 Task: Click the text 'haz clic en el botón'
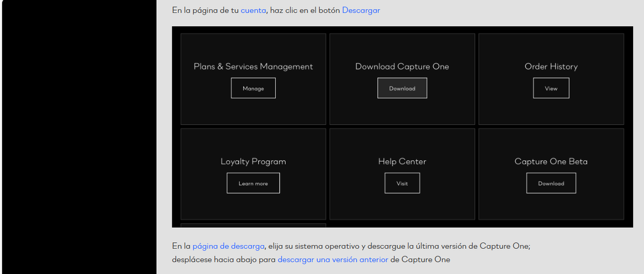click(x=305, y=10)
